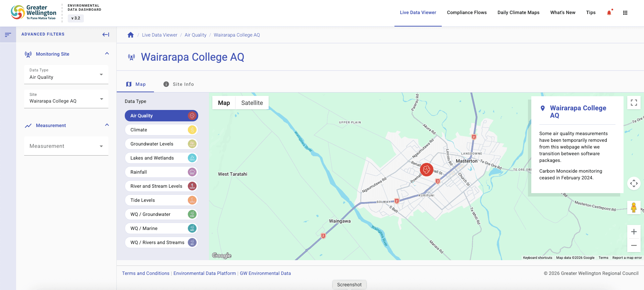Image resolution: width=644 pixels, height=290 pixels.
Task: Click Wairarapa College AQ breadcrumb link
Action: 237,35
